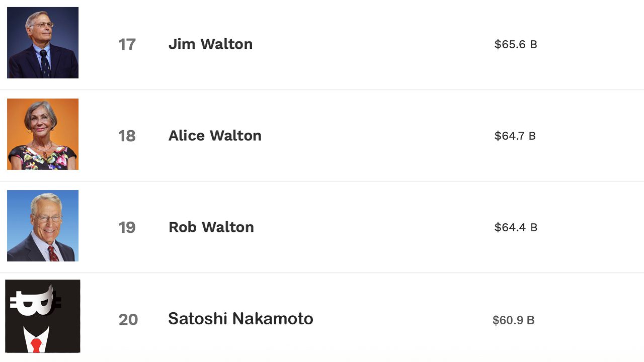Select the $60.9 B net worth
The image size is (644, 362).
tap(513, 320)
